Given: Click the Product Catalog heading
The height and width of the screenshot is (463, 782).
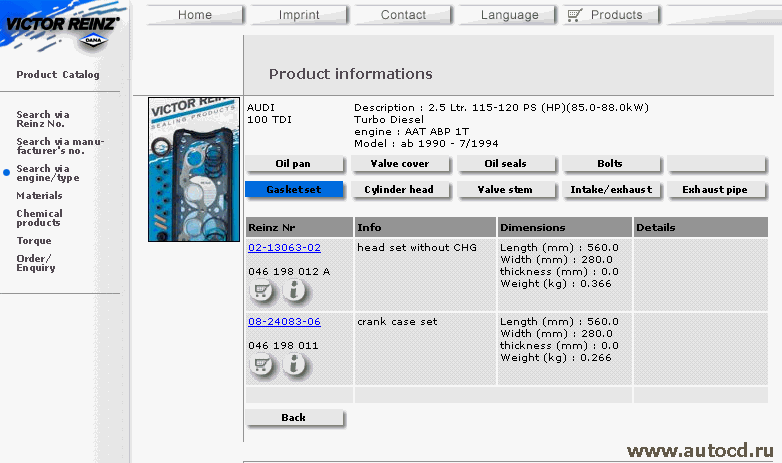Looking at the screenshot, I should coord(58,74).
